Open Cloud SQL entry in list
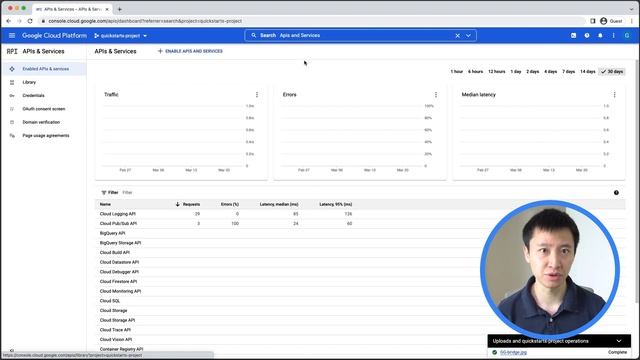This screenshot has width=640, height=360. tap(110, 301)
